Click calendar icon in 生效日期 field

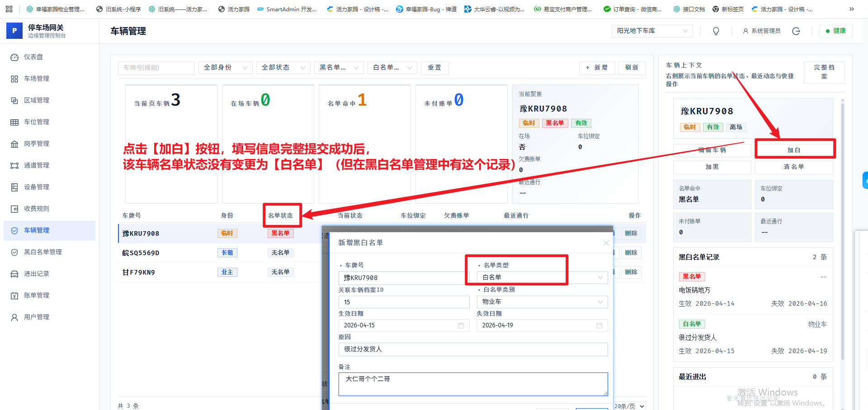click(461, 326)
